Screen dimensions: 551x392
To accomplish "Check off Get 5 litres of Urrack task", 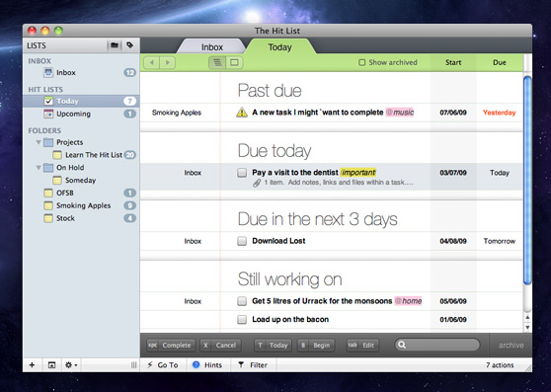I will pos(242,301).
